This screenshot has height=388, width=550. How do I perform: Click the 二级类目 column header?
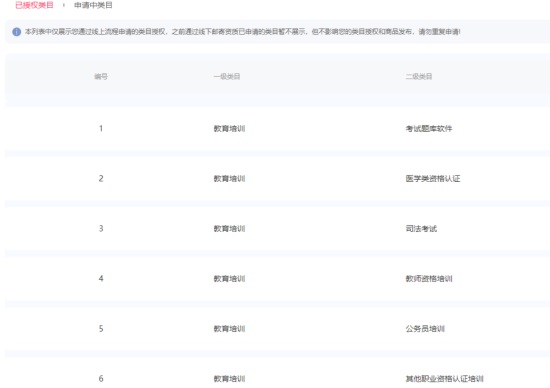419,76
